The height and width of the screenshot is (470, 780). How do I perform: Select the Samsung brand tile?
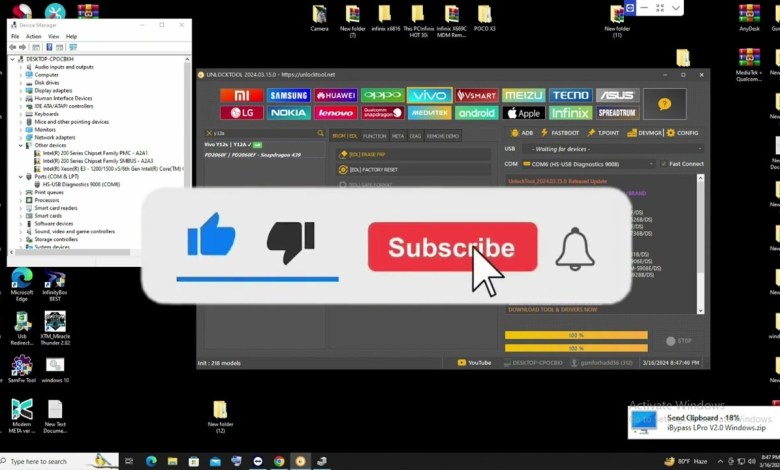(289, 95)
